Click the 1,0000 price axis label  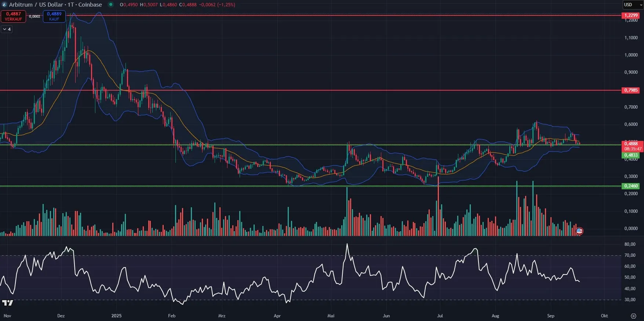(631, 55)
